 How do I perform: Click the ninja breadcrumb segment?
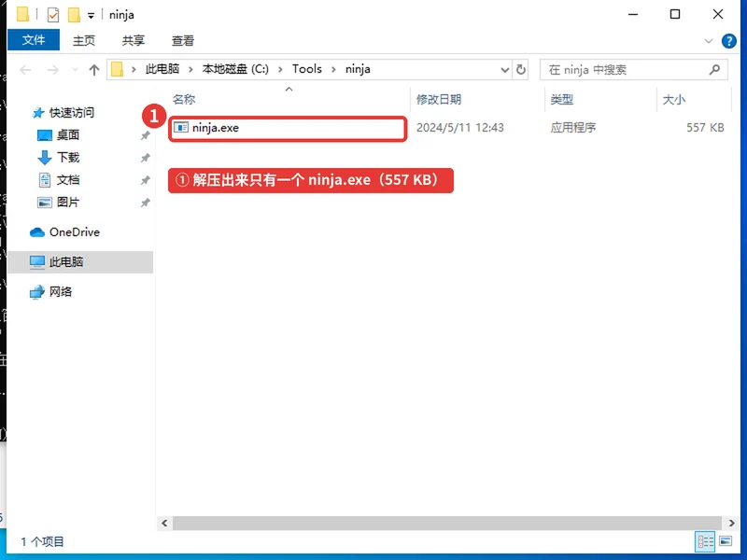(358, 69)
